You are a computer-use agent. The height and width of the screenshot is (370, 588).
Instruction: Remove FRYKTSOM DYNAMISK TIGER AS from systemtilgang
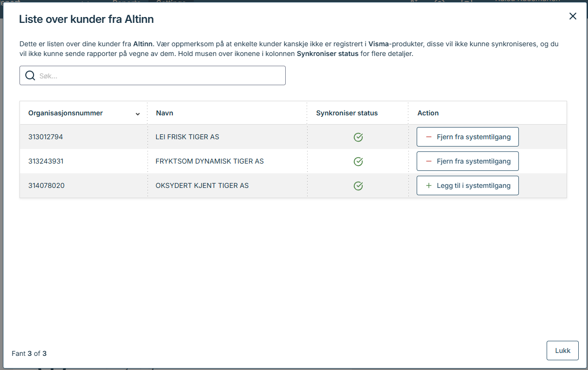pyautogui.click(x=467, y=161)
